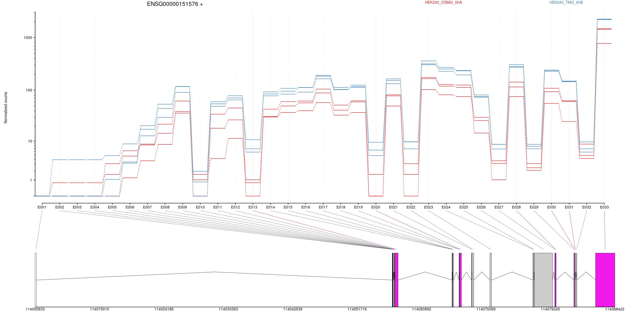Click exon label E021
The width and height of the screenshot is (644, 322).
[x=393, y=207]
